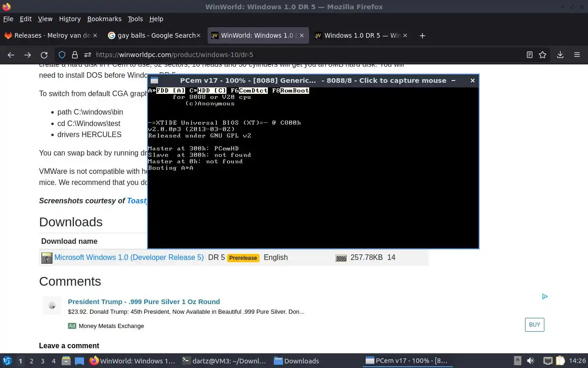Open the clipboard notes tray icon
This screenshot has width=588, height=368.
(x=560, y=361)
